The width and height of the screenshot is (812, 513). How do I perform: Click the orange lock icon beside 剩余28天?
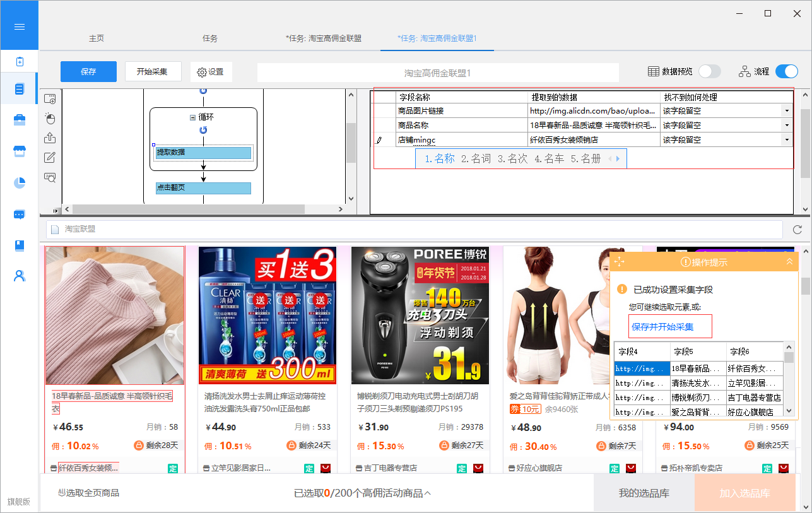click(x=139, y=445)
